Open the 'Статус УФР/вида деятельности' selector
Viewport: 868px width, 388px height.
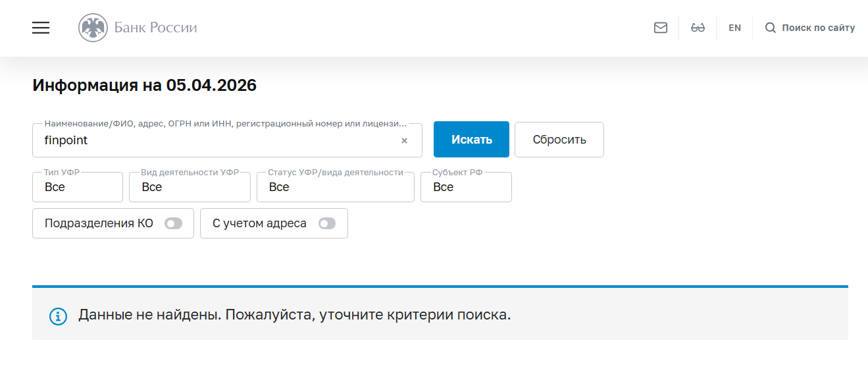335,187
